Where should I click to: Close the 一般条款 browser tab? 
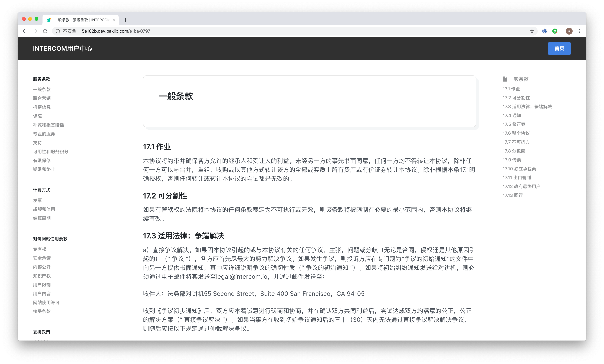pos(114,20)
